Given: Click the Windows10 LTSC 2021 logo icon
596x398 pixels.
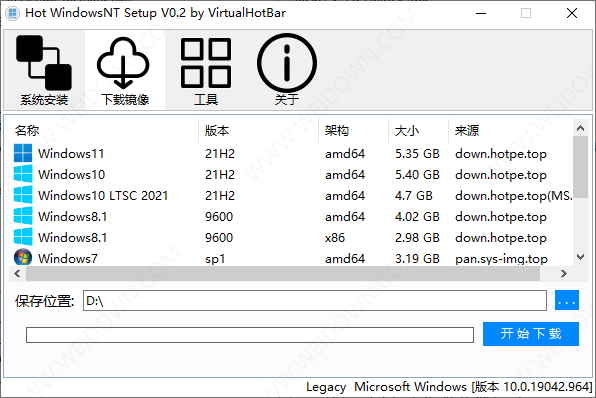Looking at the screenshot, I should pos(23,195).
